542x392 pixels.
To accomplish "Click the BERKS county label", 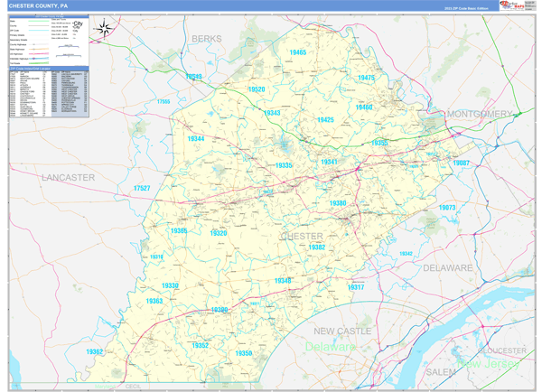I will (x=208, y=39).
